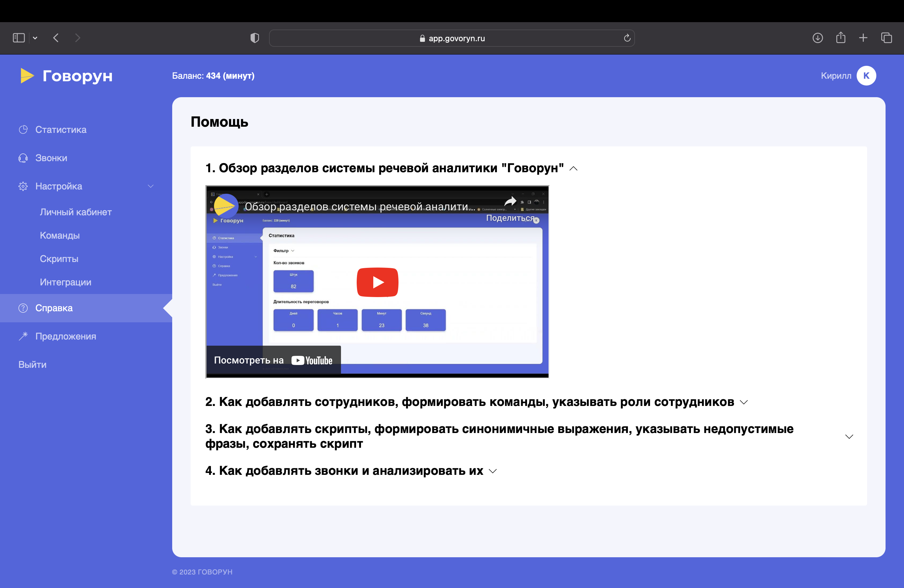This screenshot has height=588, width=904.
Task: Open the Safari downloads icon
Action: (x=817, y=38)
